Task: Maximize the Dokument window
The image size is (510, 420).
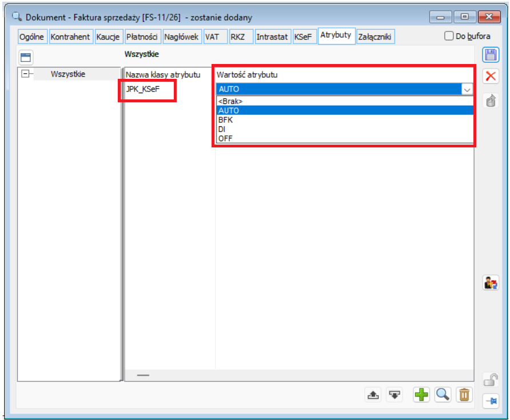Action: (464, 17)
